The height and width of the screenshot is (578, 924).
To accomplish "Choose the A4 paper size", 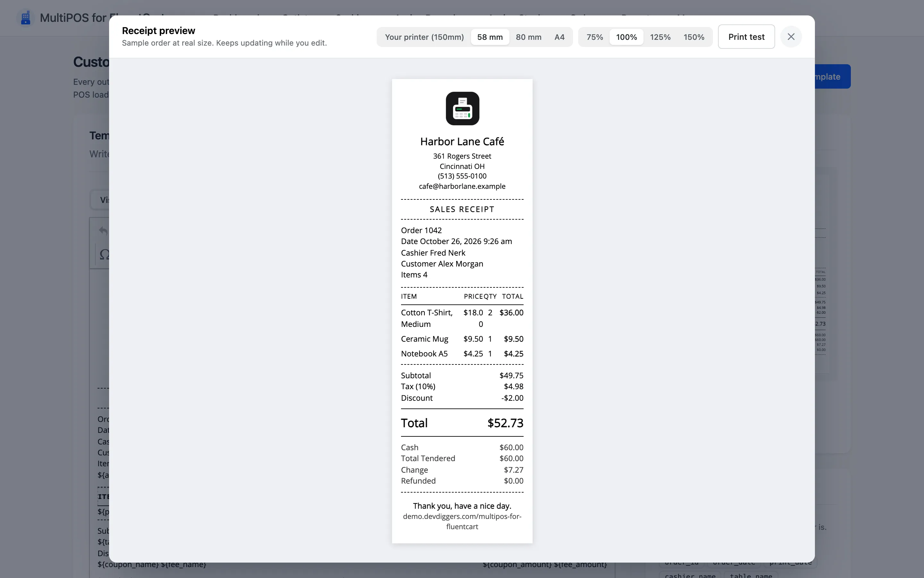I will click(x=559, y=37).
